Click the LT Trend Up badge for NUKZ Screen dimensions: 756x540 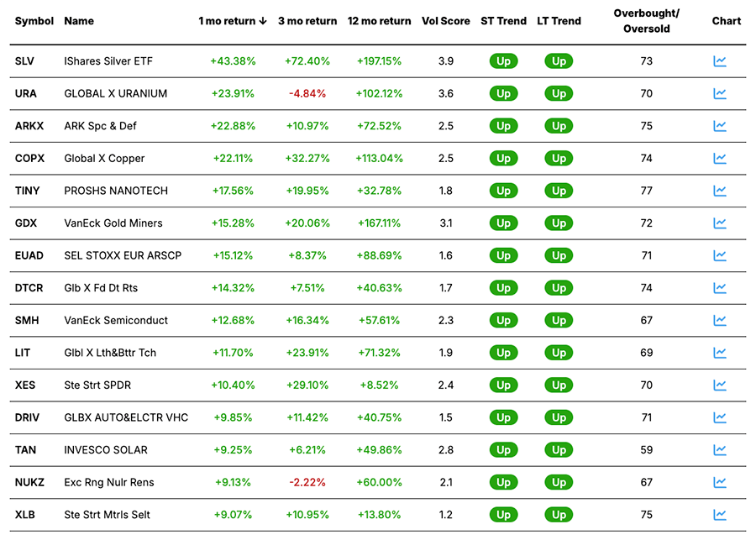[559, 482]
